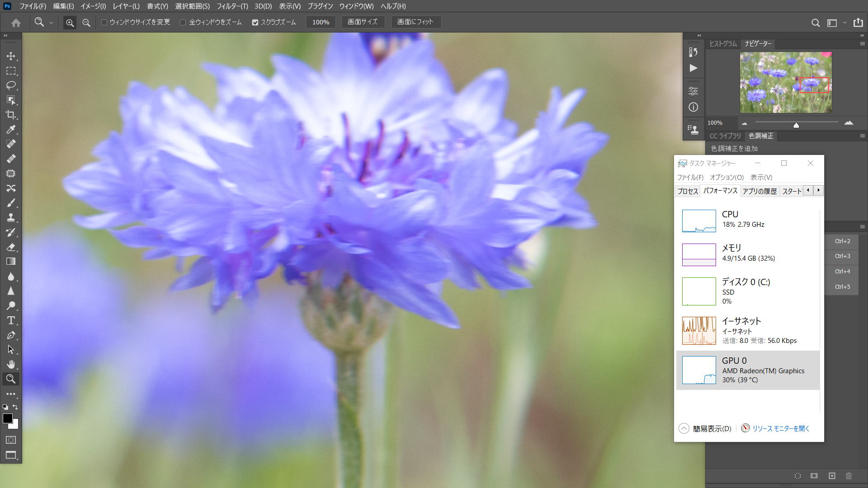The height and width of the screenshot is (488, 868).
Task: Click the foreground color swatch
Action: tap(7, 418)
